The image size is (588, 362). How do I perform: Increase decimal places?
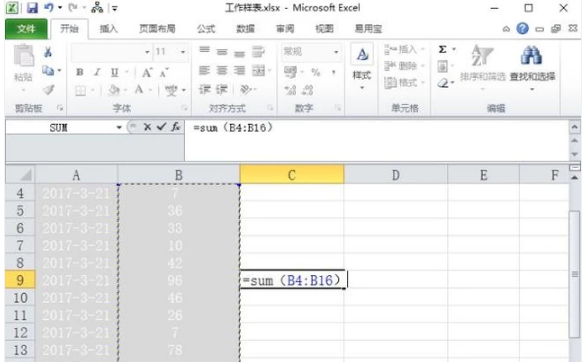point(290,90)
